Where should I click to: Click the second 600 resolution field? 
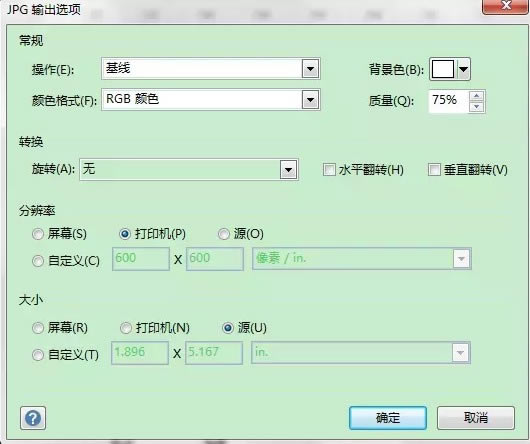click(215, 259)
